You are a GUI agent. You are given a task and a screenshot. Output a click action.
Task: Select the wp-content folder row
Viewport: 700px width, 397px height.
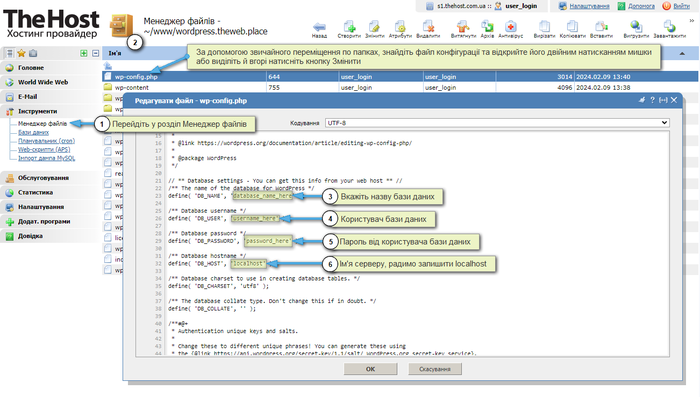[x=400, y=88]
